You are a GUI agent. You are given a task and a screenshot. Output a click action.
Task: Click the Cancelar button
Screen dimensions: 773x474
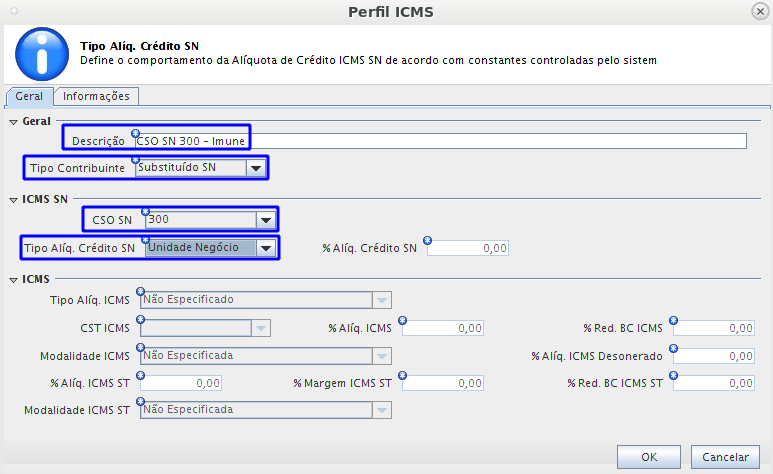[725, 457]
